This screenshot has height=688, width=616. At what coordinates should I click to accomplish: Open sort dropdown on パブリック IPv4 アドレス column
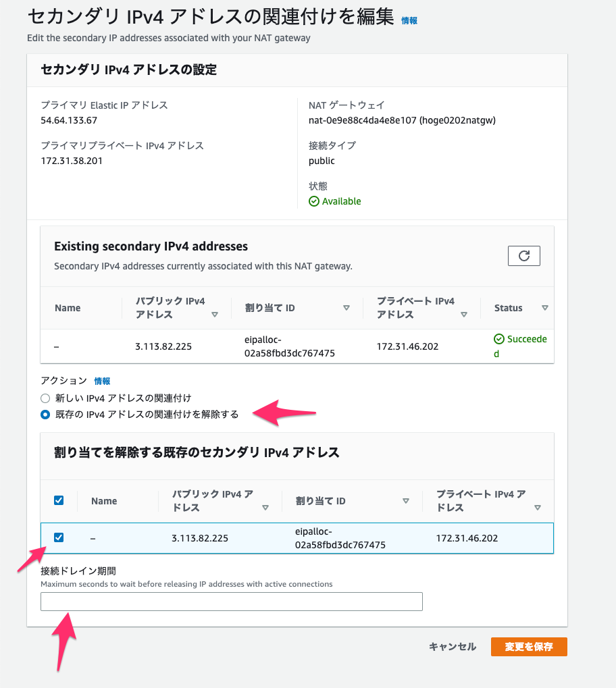215,315
